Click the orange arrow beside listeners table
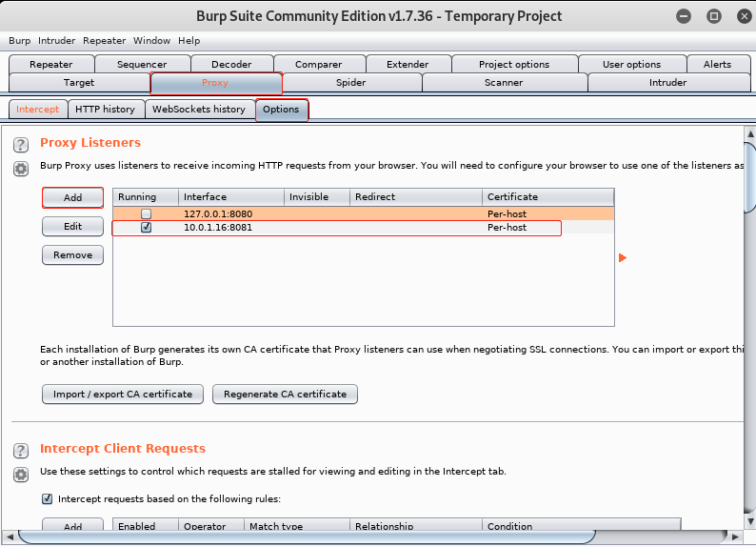The height and width of the screenshot is (547, 756). tap(622, 257)
